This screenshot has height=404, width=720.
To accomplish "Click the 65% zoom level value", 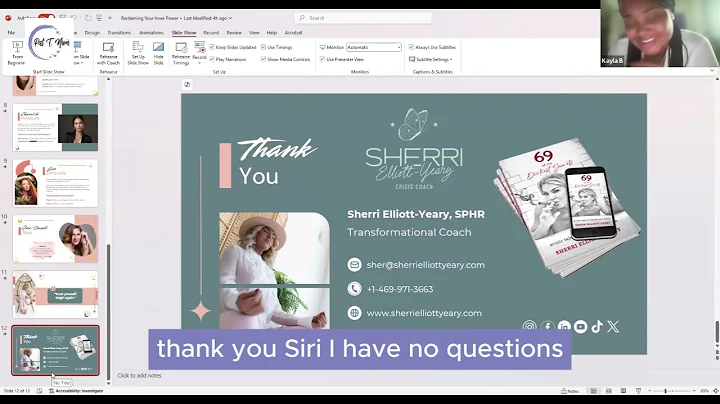I will 704,391.
